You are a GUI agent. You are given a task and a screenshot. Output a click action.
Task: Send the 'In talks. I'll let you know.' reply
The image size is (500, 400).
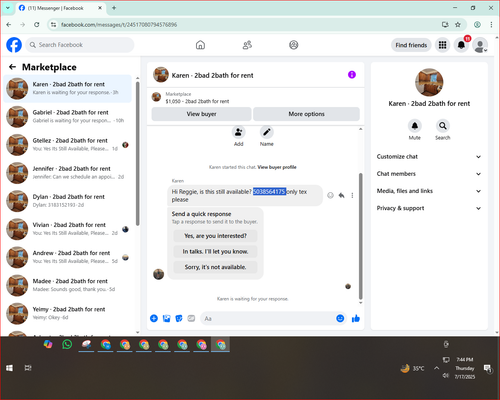click(x=215, y=251)
